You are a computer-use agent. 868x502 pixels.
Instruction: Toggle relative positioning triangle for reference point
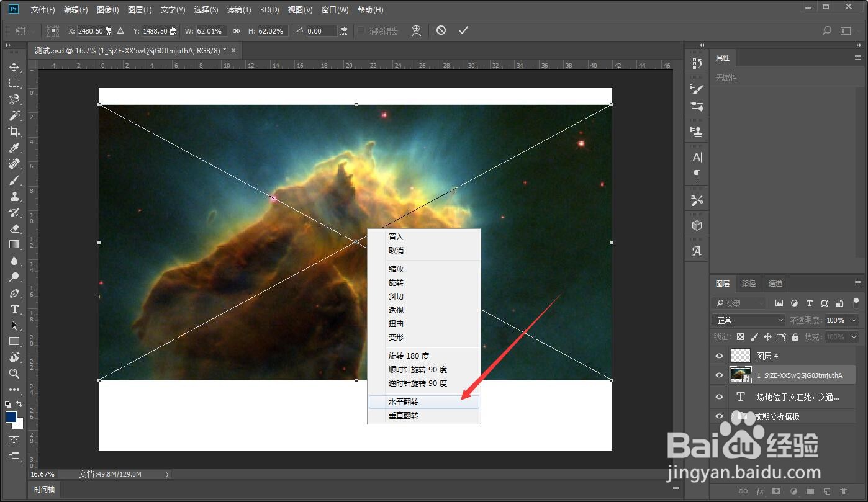pyautogui.click(x=120, y=30)
